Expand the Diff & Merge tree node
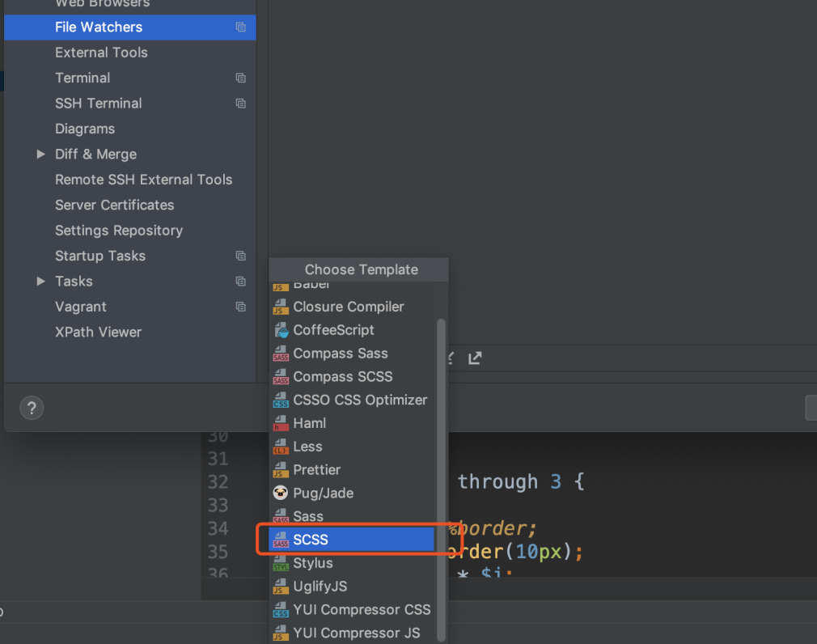The height and width of the screenshot is (644, 817). [x=40, y=155]
